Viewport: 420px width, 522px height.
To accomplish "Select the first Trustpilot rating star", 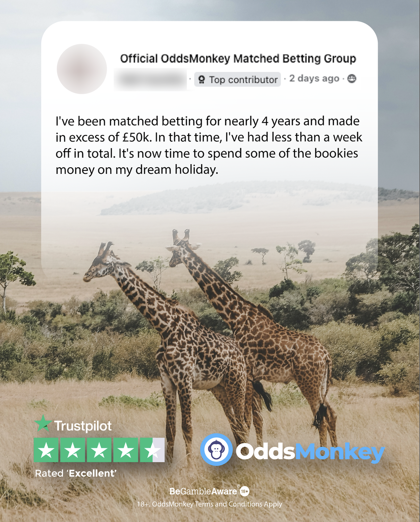I will click(46, 450).
